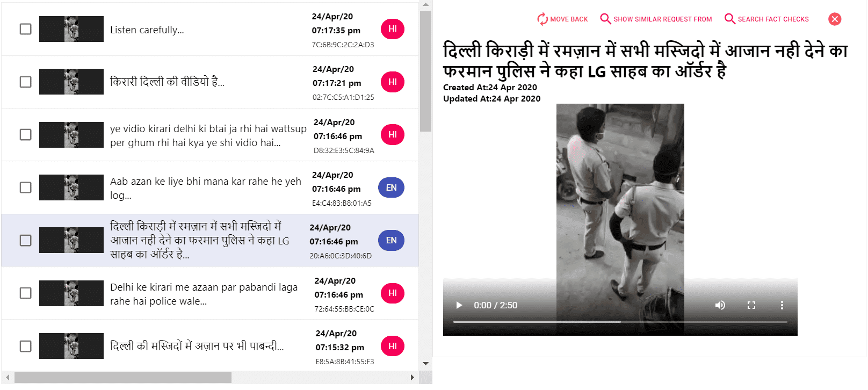This screenshot has height=390, width=868.
Task: Click the Hindi headline title in detail panel
Action: click(645, 61)
